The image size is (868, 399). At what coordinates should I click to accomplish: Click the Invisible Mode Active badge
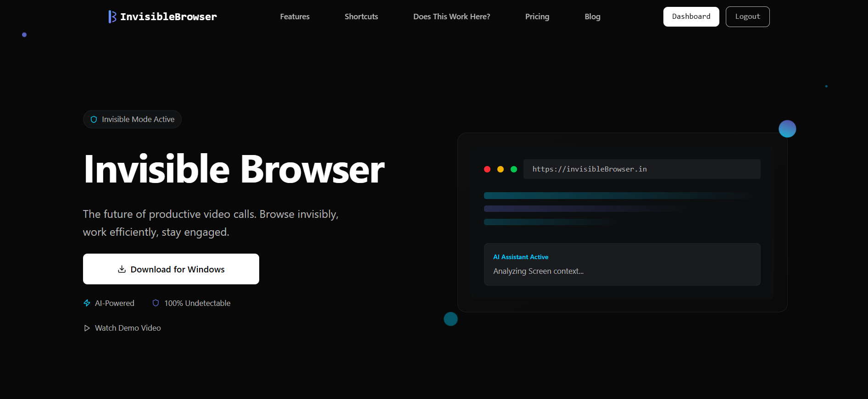[x=132, y=119]
